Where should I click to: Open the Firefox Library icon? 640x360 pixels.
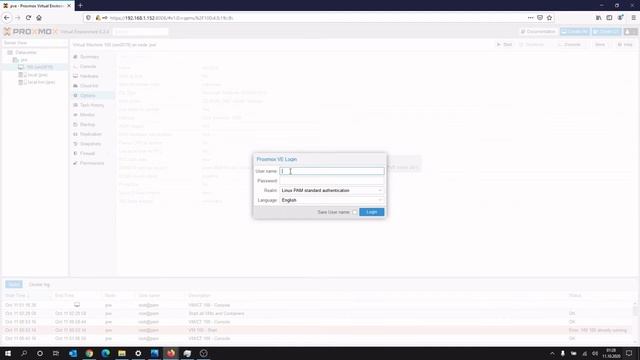[x=598, y=18]
